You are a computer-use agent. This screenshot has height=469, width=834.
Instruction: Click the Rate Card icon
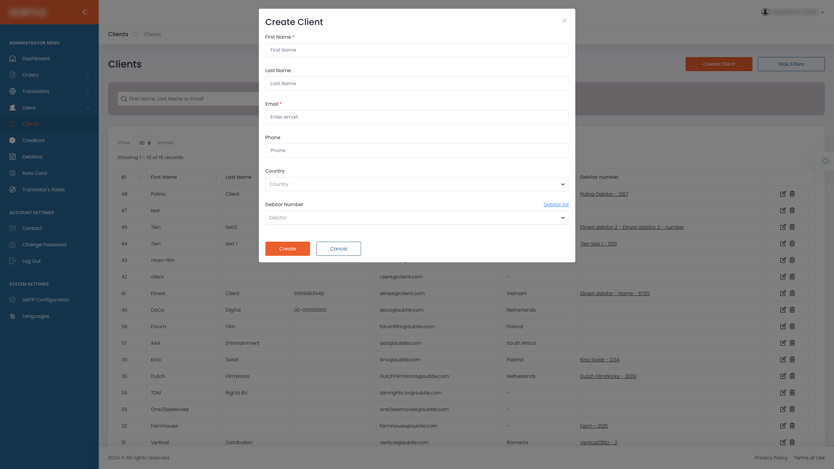[13, 173]
